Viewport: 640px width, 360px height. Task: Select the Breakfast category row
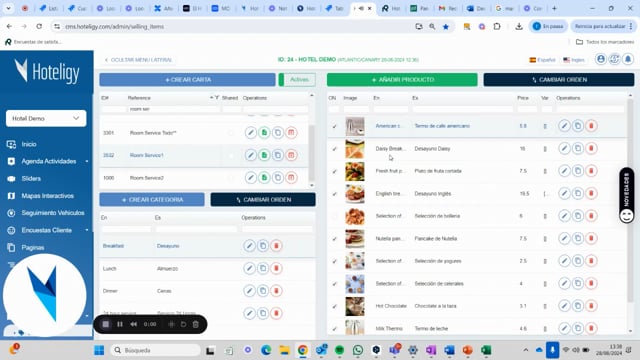pyautogui.click(x=207, y=246)
